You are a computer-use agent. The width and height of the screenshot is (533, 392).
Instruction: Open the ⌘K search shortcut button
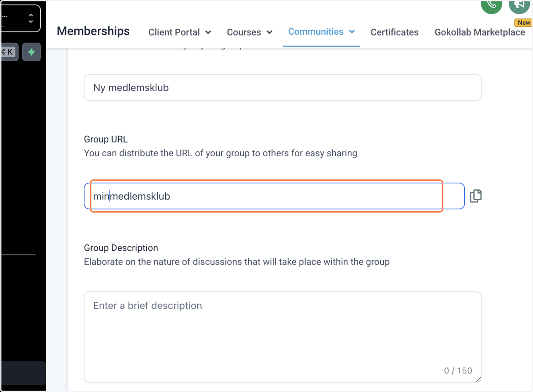[8, 52]
